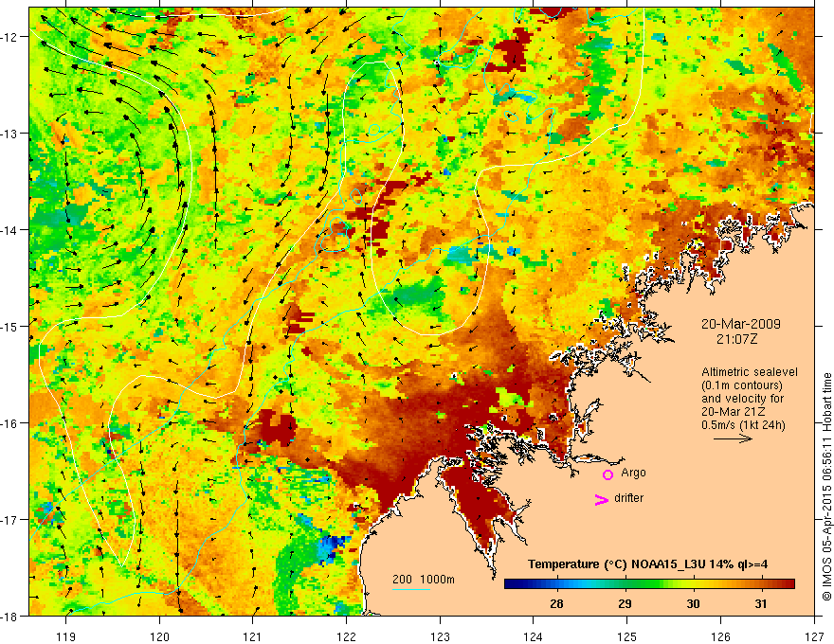
Task: Click the longitude axis label '123'
Action: point(440,636)
